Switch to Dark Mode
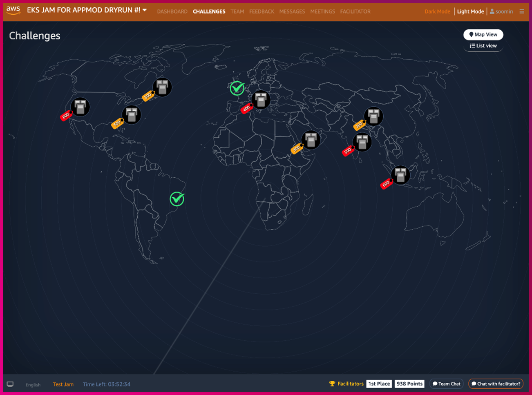Screen dimensions: 532x395 437,11
